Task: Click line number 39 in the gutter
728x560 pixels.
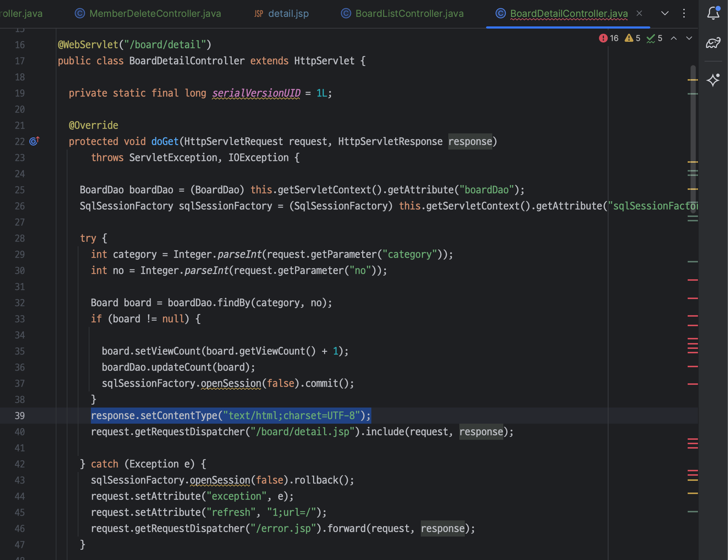Action: tap(20, 416)
